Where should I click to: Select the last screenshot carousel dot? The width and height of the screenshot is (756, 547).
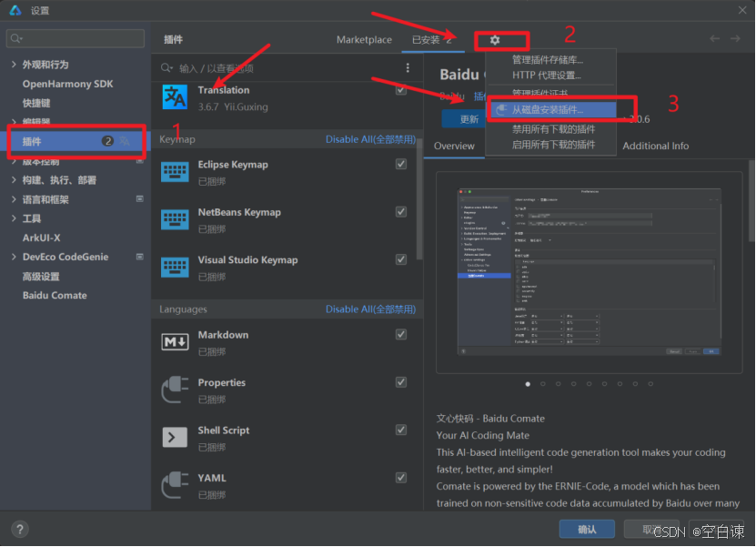click(650, 384)
